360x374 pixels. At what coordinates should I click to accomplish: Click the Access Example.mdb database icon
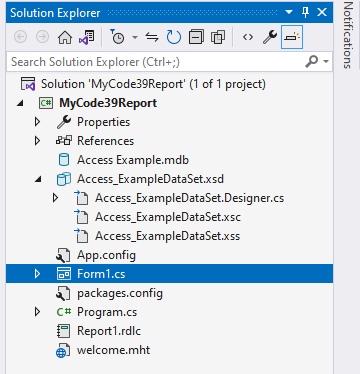[64, 160]
